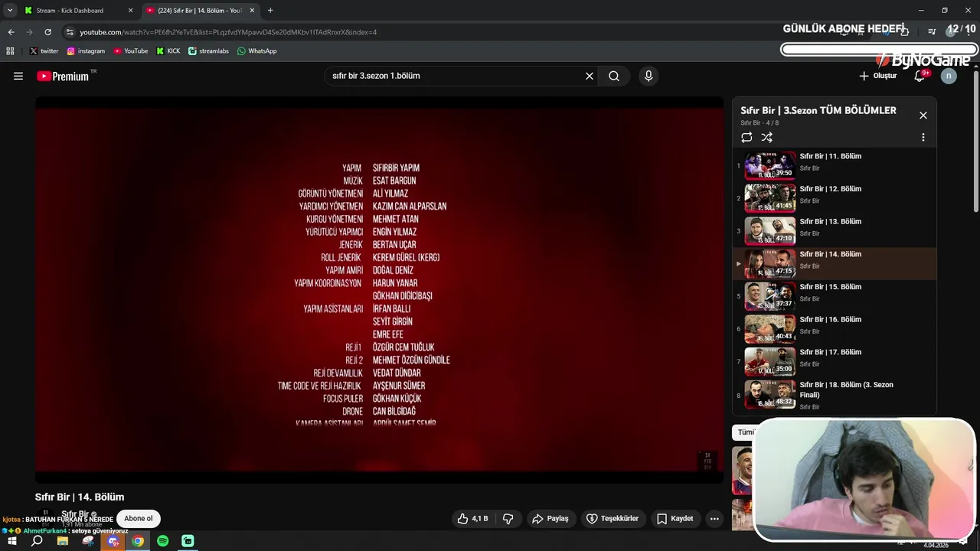Screen dimensions: 980x551
Task: Select the Sıfır Bir 14. Bölüm browser tab
Action: (199, 11)
